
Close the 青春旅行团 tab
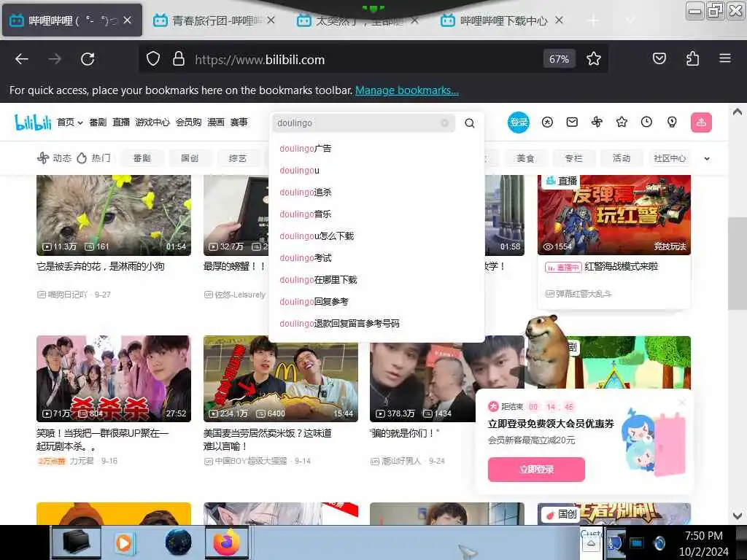[x=271, y=20]
